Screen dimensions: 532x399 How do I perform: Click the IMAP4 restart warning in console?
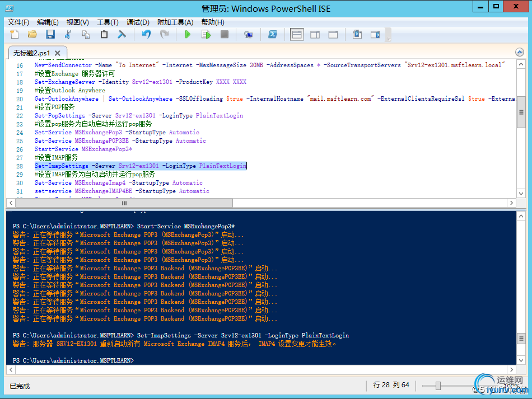(x=174, y=344)
